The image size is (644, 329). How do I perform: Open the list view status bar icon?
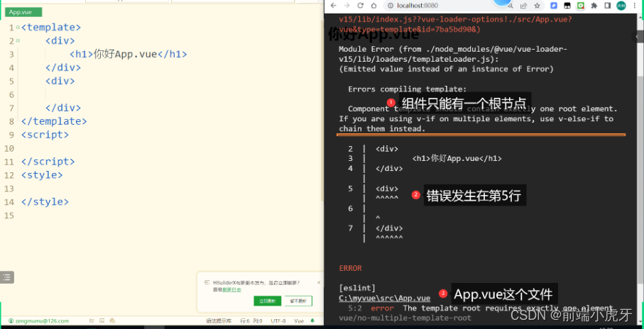pyautogui.click(x=92, y=320)
